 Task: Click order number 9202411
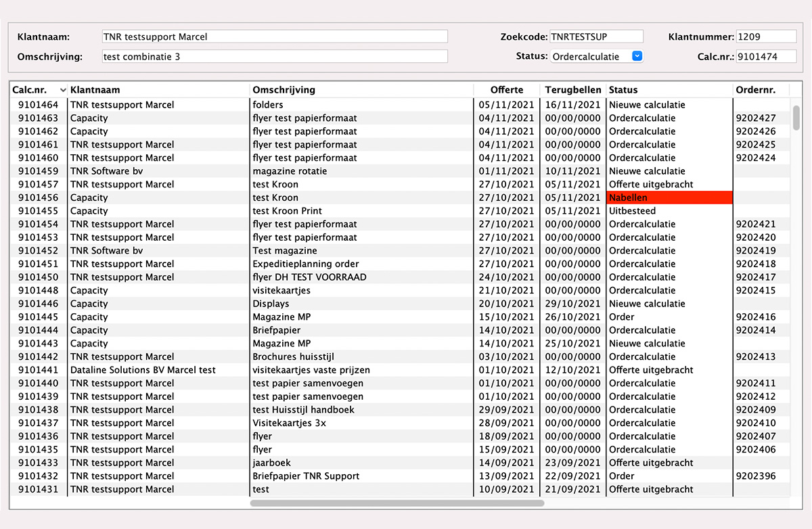pos(755,383)
